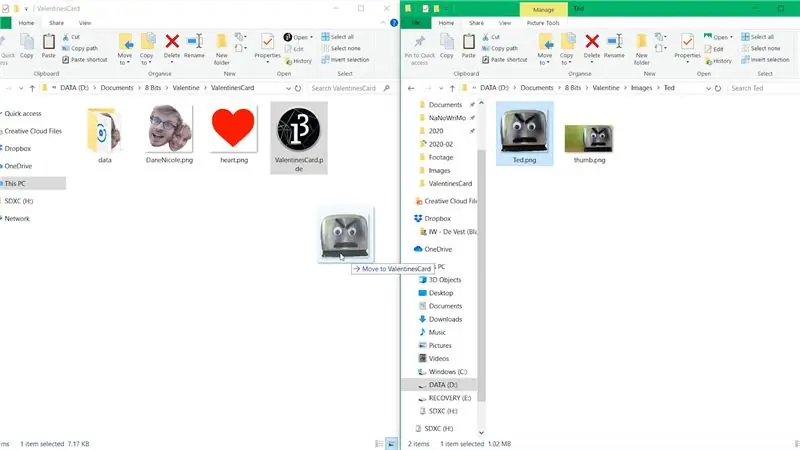
Task: Click the Paste icon in left window ribbon
Action: click(48, 46)
